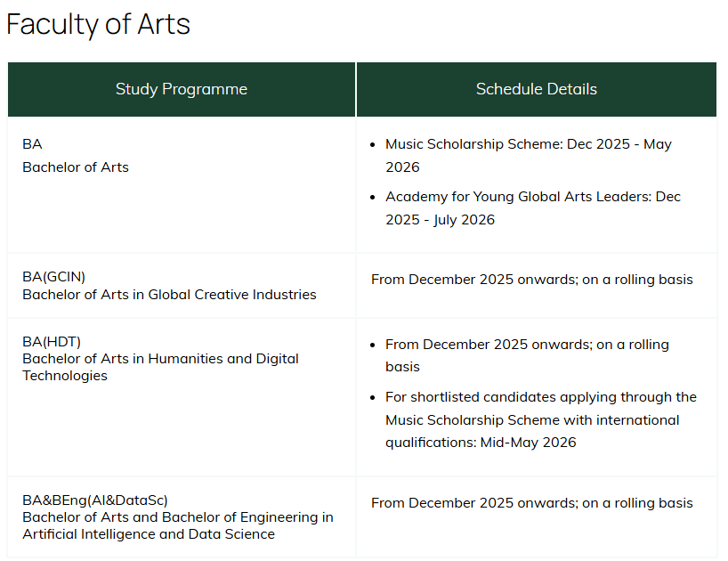The width and height of the screenshot is (728, 561).
Task: Click the BA&BEng(AI&DataSc) programme code
Action: click(95, 500)
